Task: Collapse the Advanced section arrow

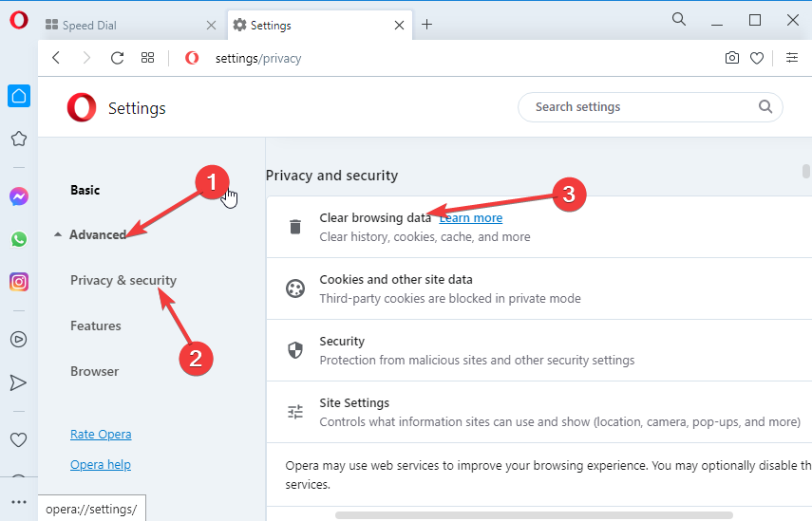Action: (58, 235)
